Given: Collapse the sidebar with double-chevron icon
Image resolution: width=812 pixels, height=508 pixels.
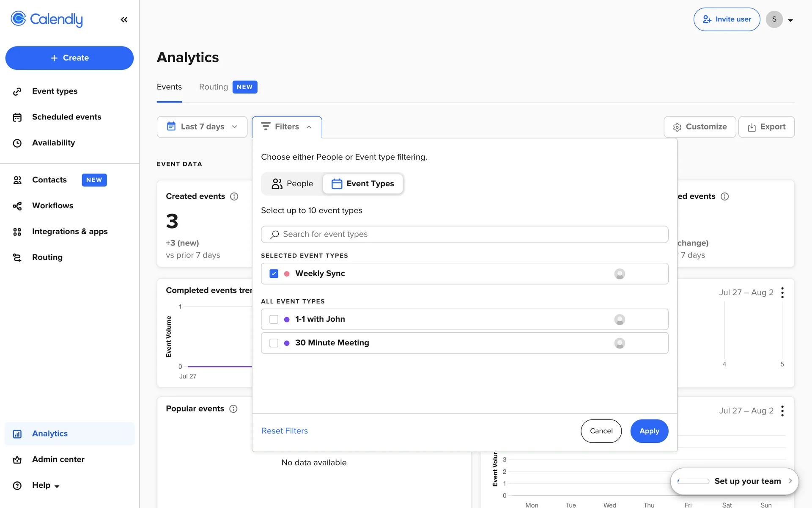Looking at the screenshot, I should [x=124, y=19].
